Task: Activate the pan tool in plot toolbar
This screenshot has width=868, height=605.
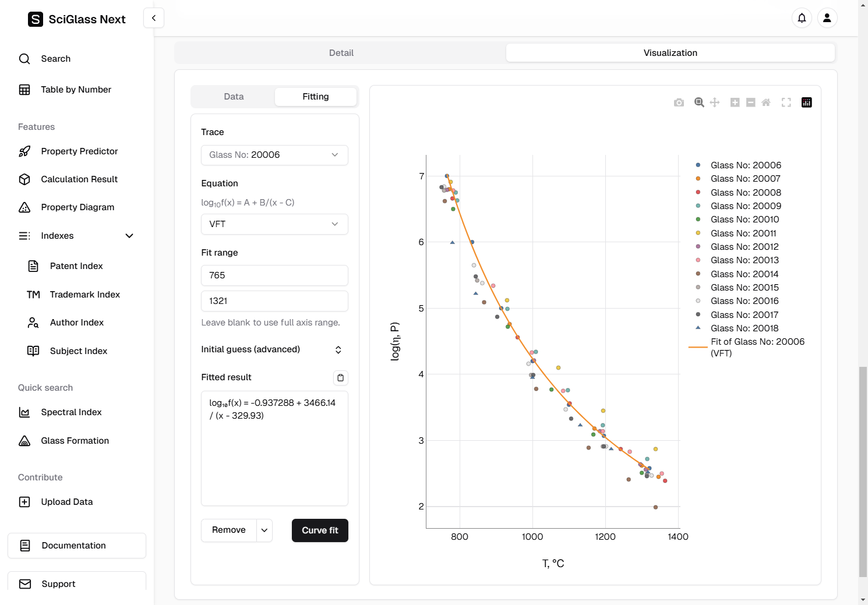Action: [715, 102]
